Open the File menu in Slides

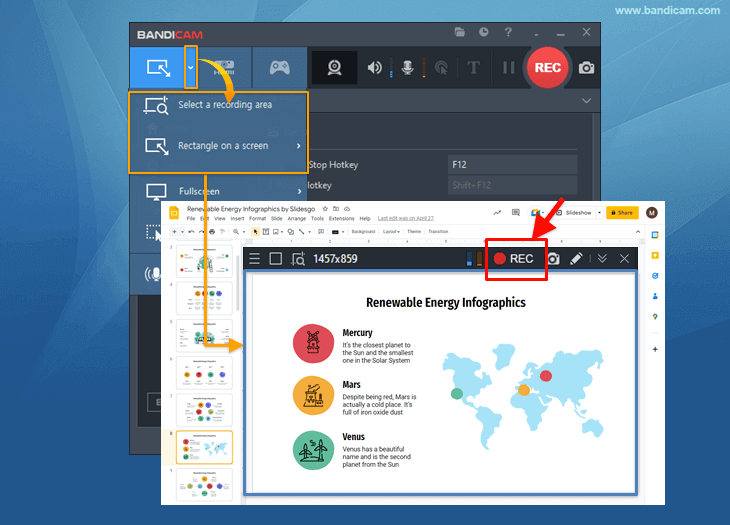[191, 218]
